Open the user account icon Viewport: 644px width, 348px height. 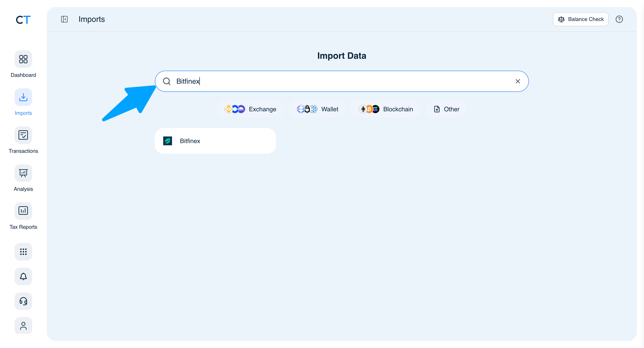23,326
